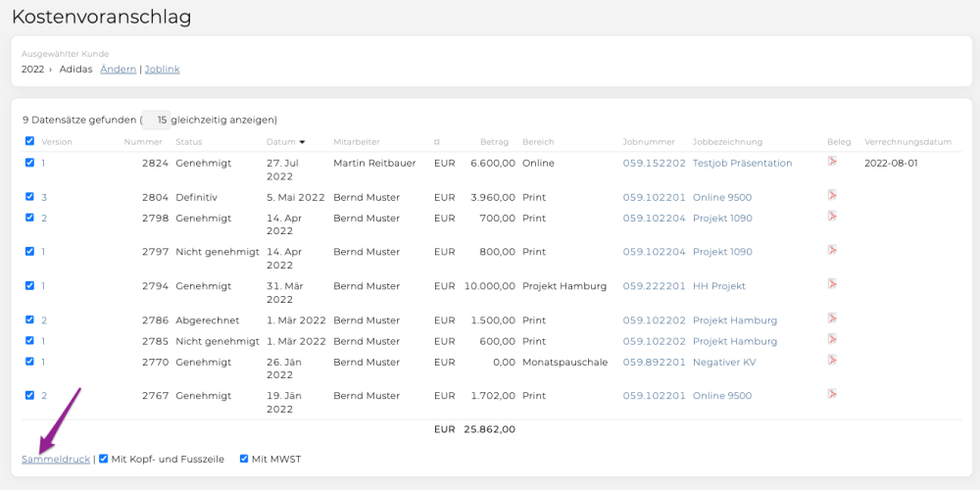
Task: Click the Ändern link next to Adidas
Action: [119, 70]
